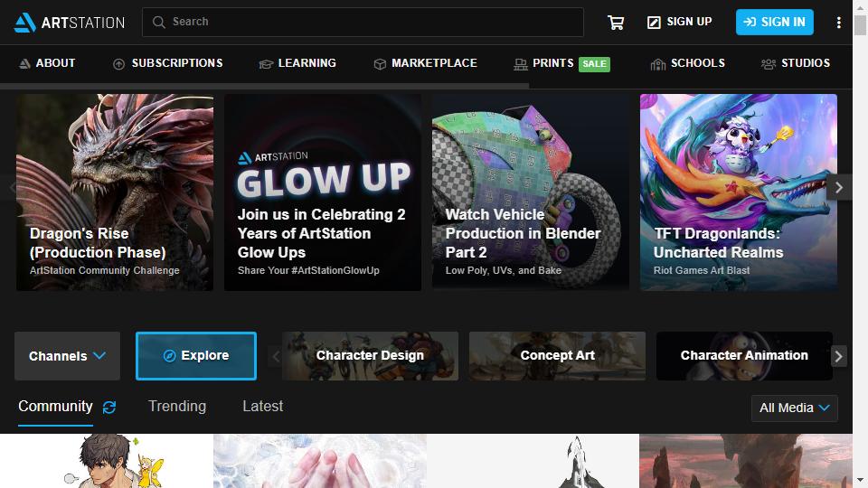Open the Concept Art channel
Viewport: 868px width, 488px height.
pyautogui.click(x=557, y=356)
